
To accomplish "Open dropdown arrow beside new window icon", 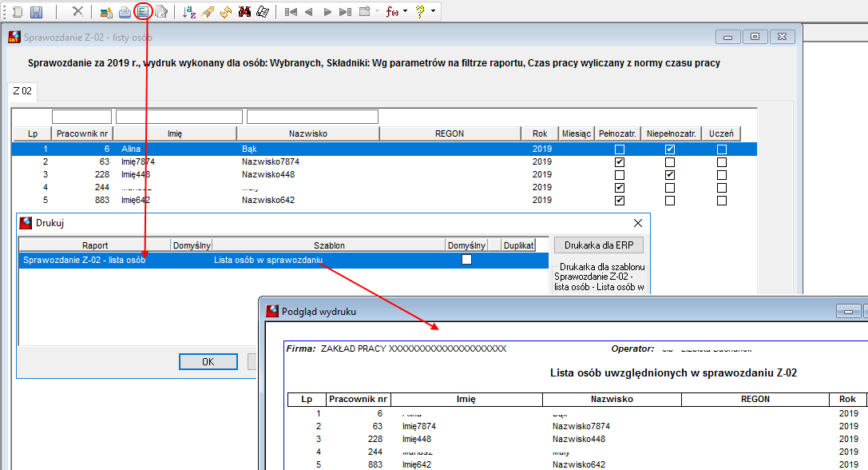I will [378, 11].
